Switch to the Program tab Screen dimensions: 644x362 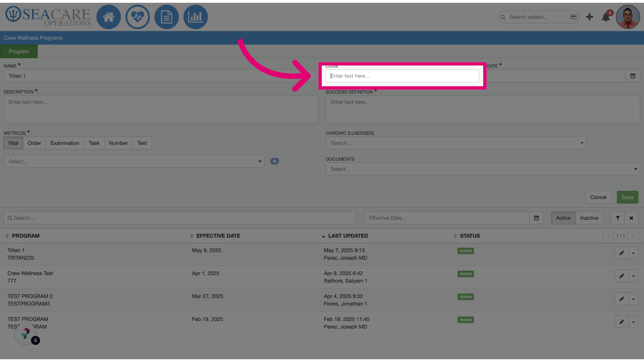point(19,52)
